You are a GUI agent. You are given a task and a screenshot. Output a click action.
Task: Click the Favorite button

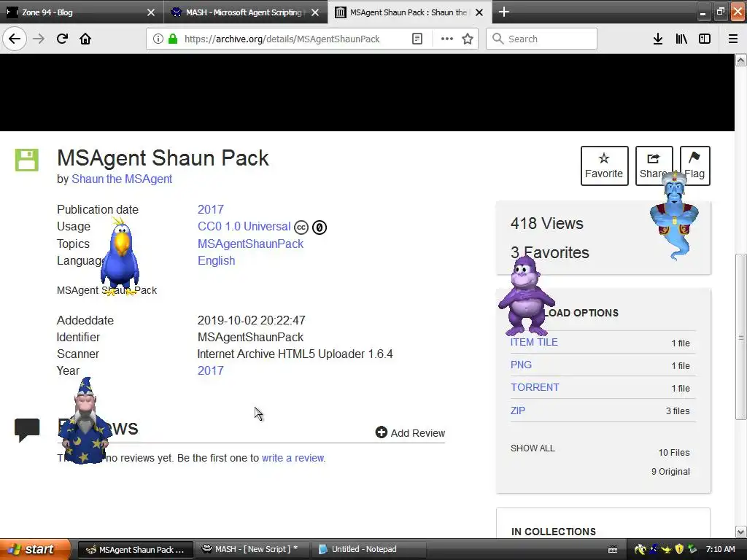pos(604,166)
